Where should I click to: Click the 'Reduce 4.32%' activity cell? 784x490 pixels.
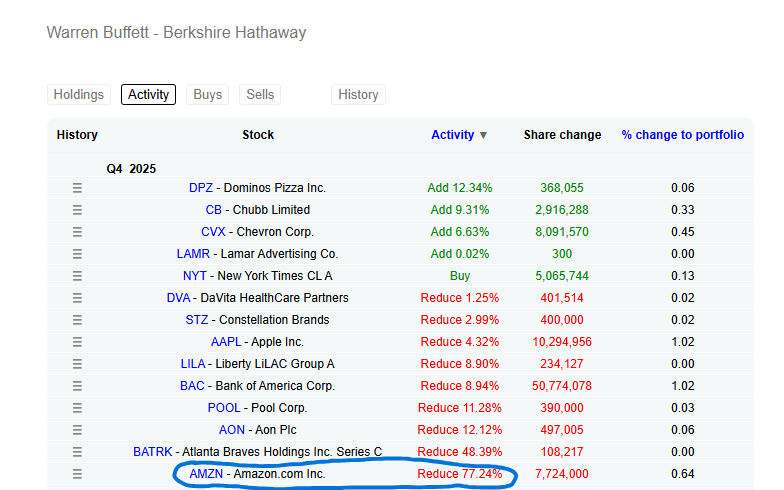460,342
